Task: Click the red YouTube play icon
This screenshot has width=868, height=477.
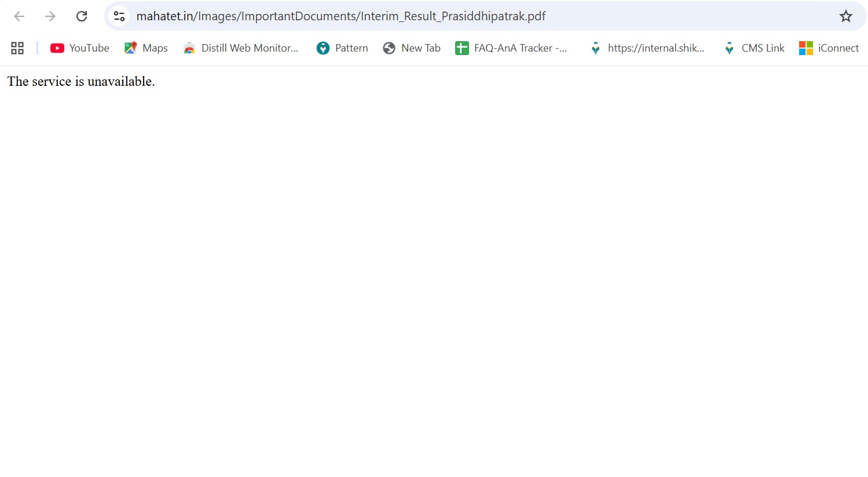Action: [57, 48]
